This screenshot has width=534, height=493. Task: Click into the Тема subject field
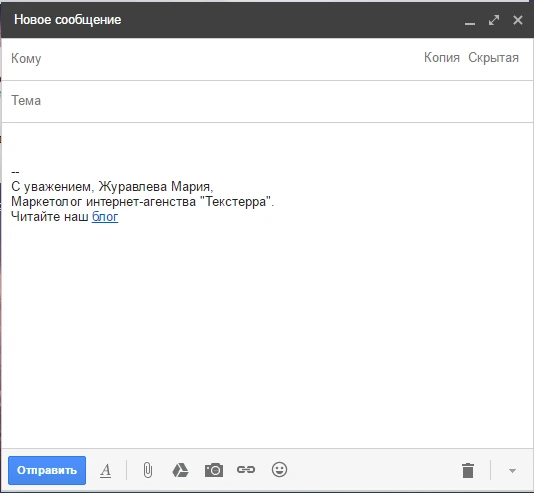click(x=267, y=101)
